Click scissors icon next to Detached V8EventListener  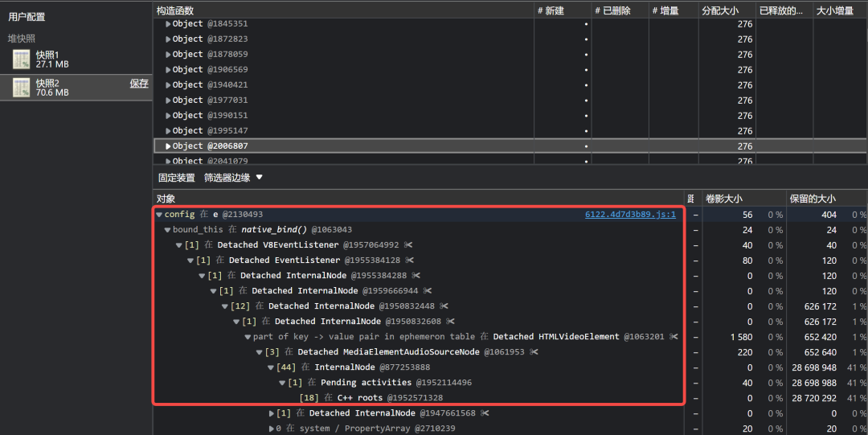pos(408,245)
